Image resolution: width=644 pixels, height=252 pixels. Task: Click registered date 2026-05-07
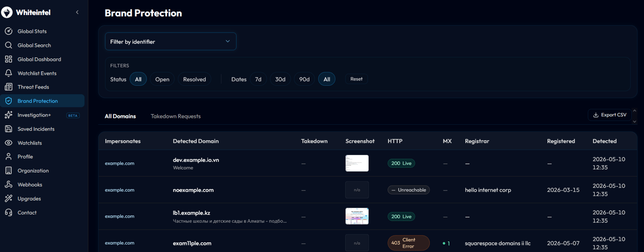563,243
